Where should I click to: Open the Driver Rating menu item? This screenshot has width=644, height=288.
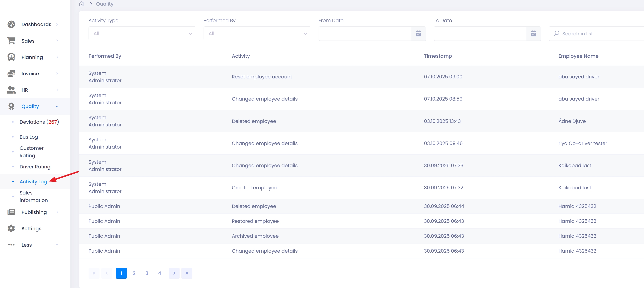click(x=35, y=167)
